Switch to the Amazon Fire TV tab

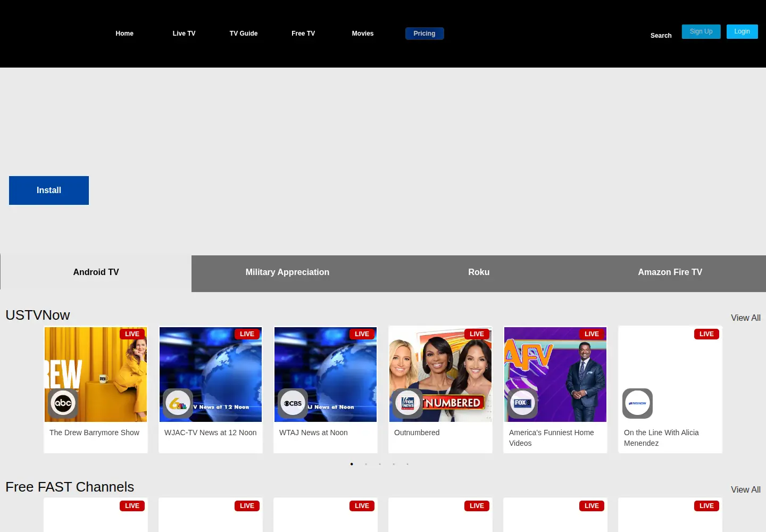point(670,272)
